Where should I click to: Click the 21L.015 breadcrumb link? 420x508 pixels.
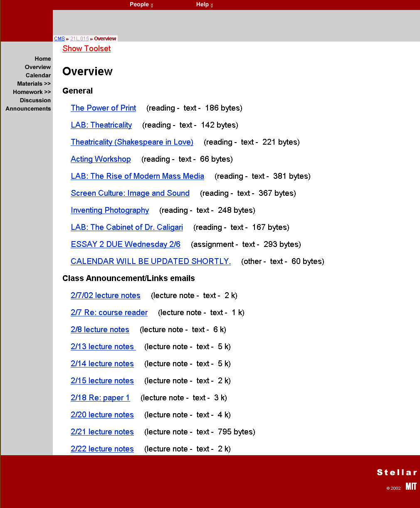point(79,39)
